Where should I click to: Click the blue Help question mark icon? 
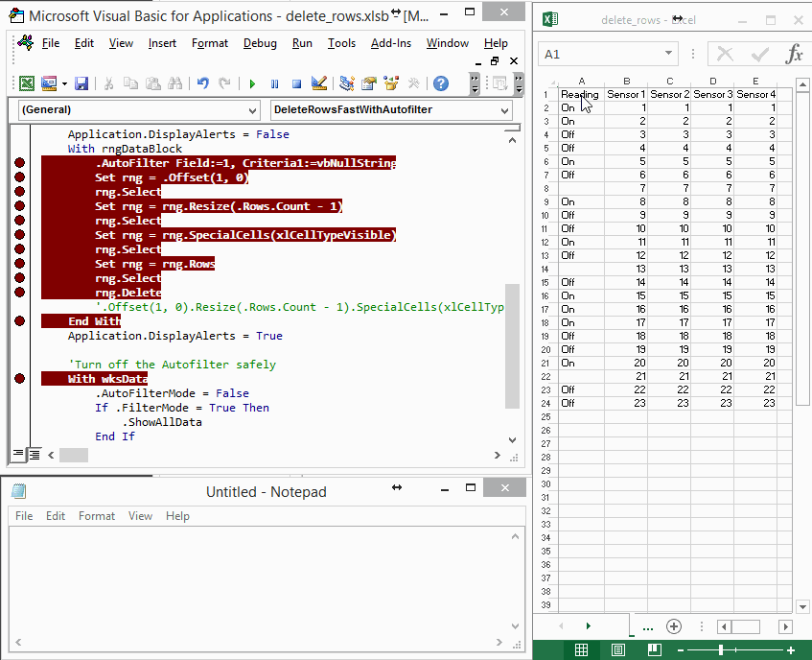pos(441,83)
